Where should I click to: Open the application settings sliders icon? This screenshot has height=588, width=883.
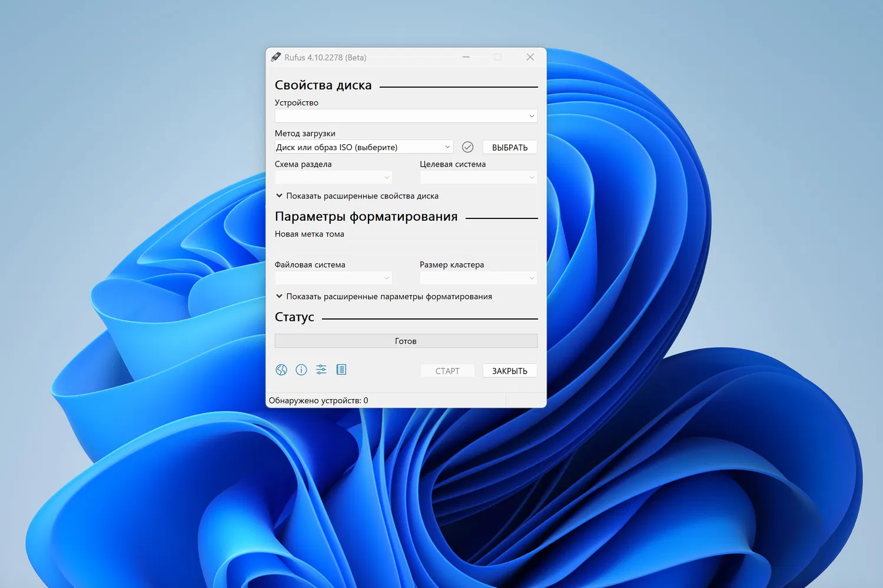(x=321, y=370)
